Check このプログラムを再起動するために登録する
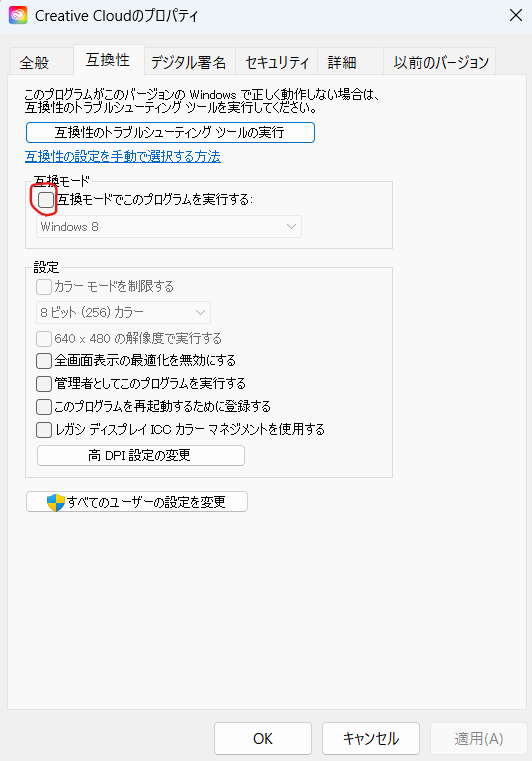The width and height of the screenshot is (532, 761). pos(44,406)
